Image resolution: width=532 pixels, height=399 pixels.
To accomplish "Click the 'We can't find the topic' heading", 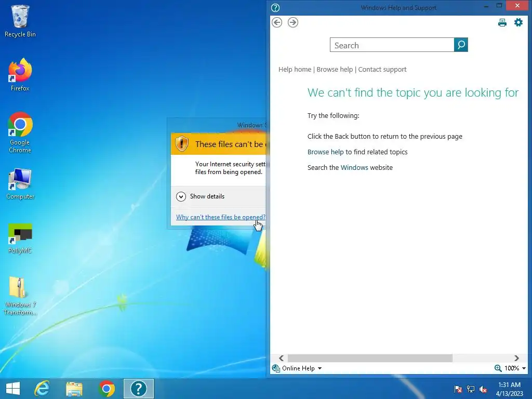I will pyautogui.click(x=413, y=92).
